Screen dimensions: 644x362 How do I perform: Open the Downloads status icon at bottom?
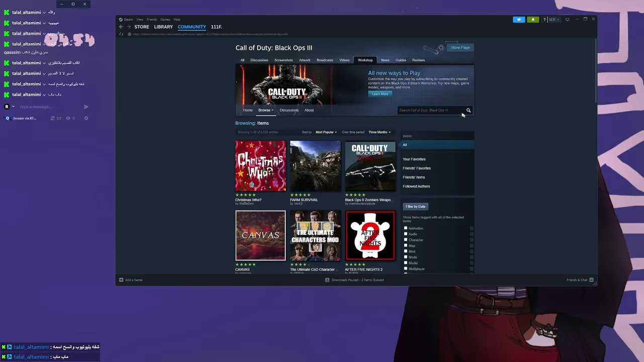327,280
